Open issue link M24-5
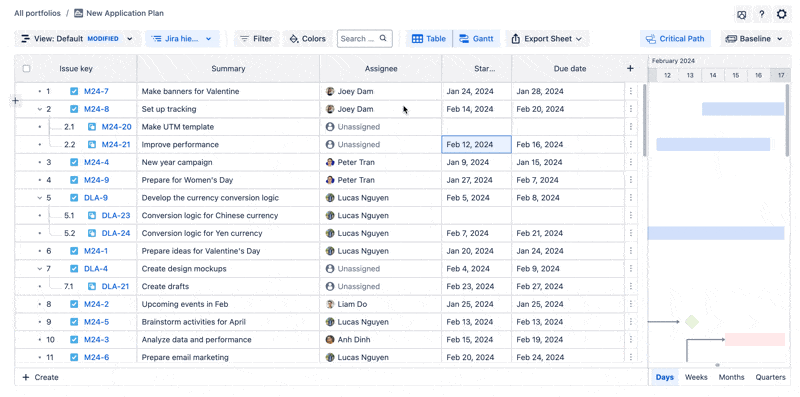The width and height of the screenshot is (800, 397). click(96, 322)
